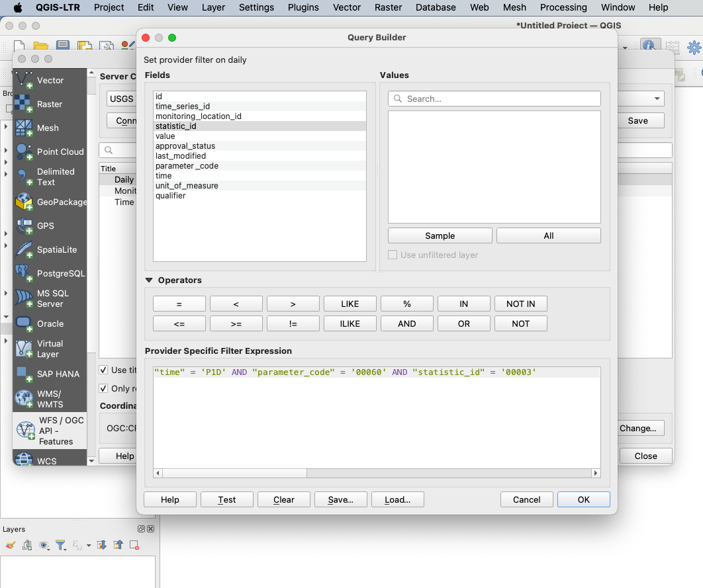Select the PostgreSQL source type
This screenshot has height=588, width=703.
click(50, 273)
